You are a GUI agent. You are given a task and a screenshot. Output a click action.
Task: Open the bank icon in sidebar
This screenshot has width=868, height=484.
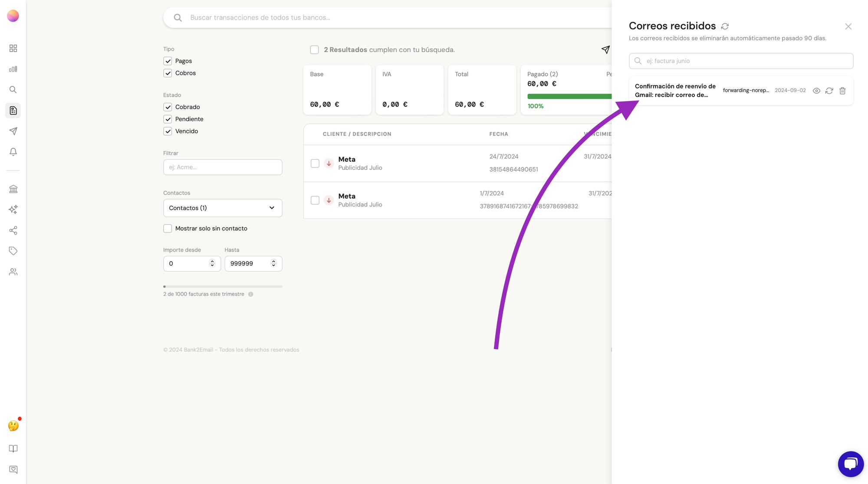pos(13,189)
